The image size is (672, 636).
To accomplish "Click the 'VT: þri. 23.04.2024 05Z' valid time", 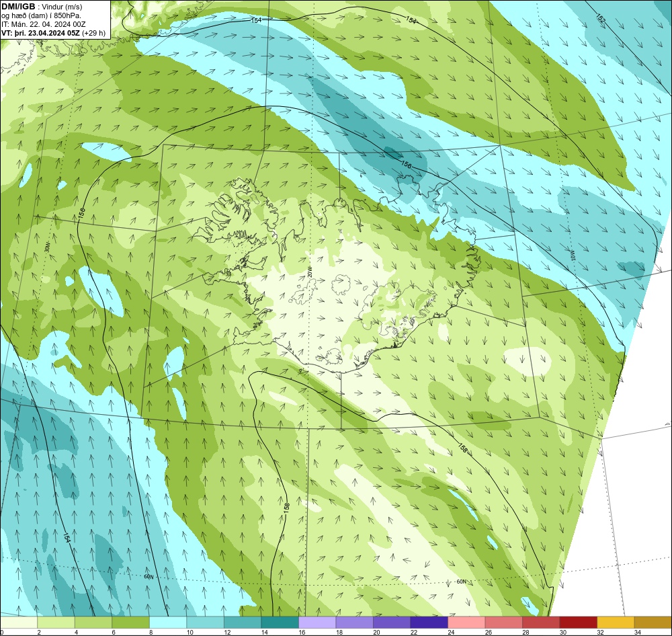I will pos(41,32).
